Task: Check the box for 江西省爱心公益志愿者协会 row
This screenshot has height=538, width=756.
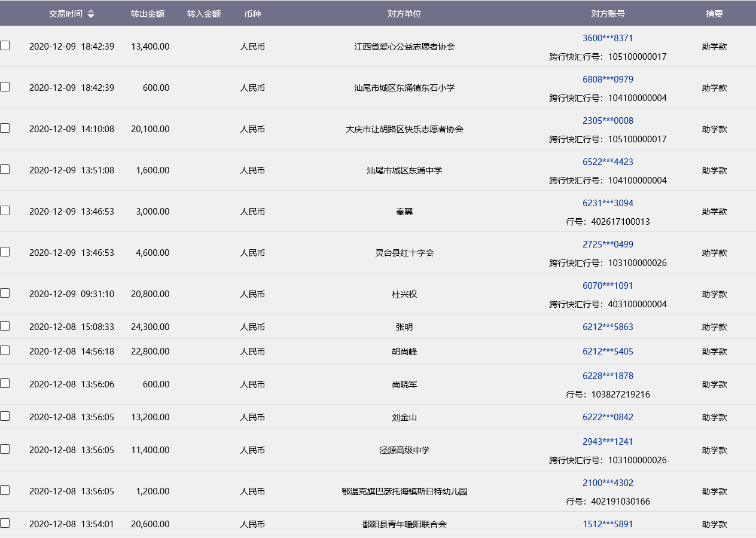Action: tap(5, 45)
